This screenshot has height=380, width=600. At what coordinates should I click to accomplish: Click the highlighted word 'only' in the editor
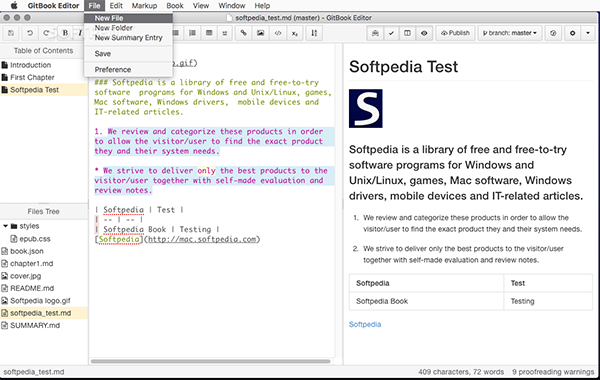(x=206, y=171)
